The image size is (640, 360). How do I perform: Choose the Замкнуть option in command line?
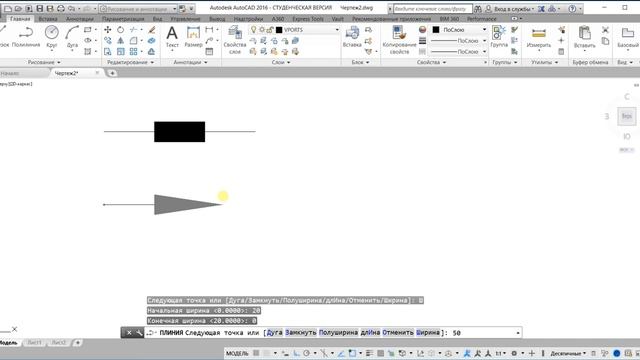point(301,333)
